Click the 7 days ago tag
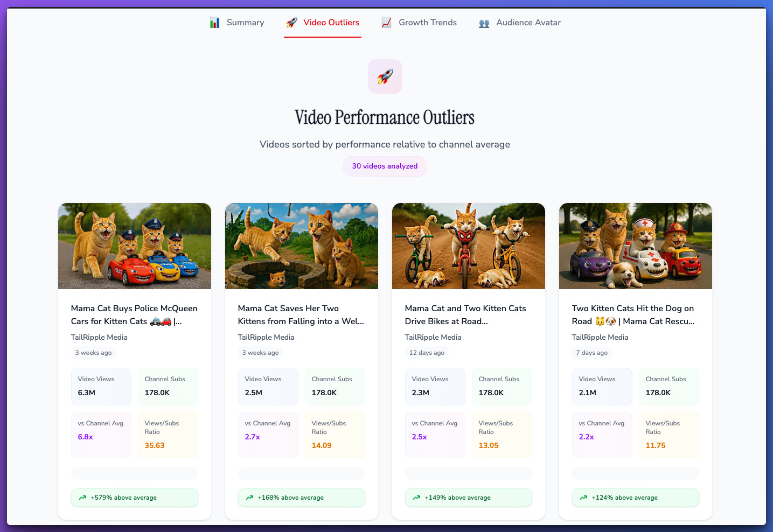The height and width of the screenshot is (532, 773). 592,353
